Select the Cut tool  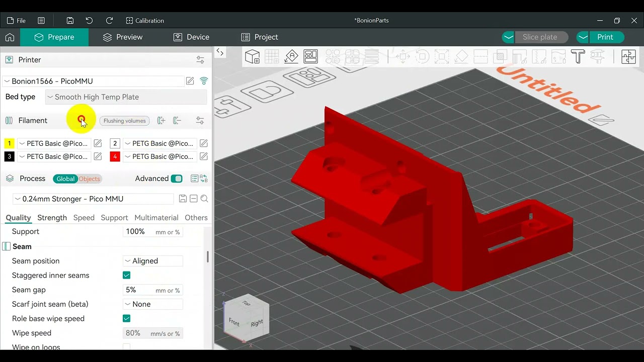tap(480, 56)
